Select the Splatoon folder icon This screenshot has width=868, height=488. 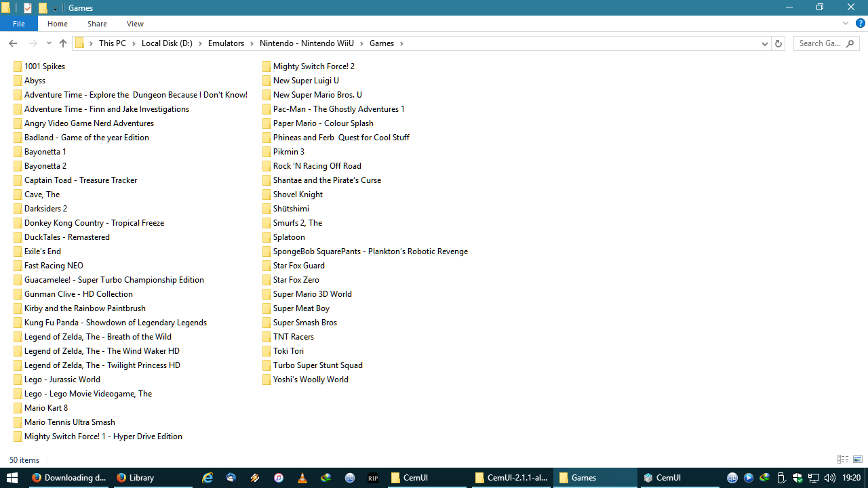tap(267, 237)
